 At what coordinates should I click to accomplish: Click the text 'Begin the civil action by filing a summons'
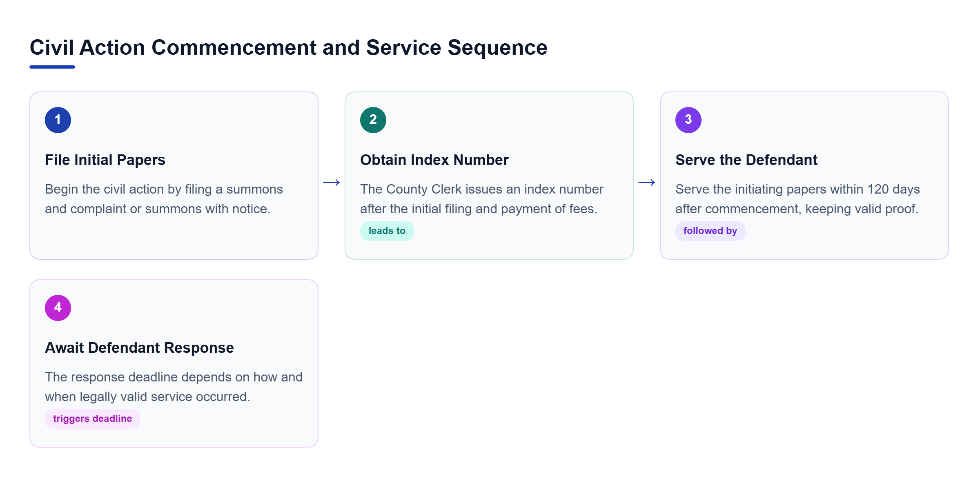pos(164,189)
